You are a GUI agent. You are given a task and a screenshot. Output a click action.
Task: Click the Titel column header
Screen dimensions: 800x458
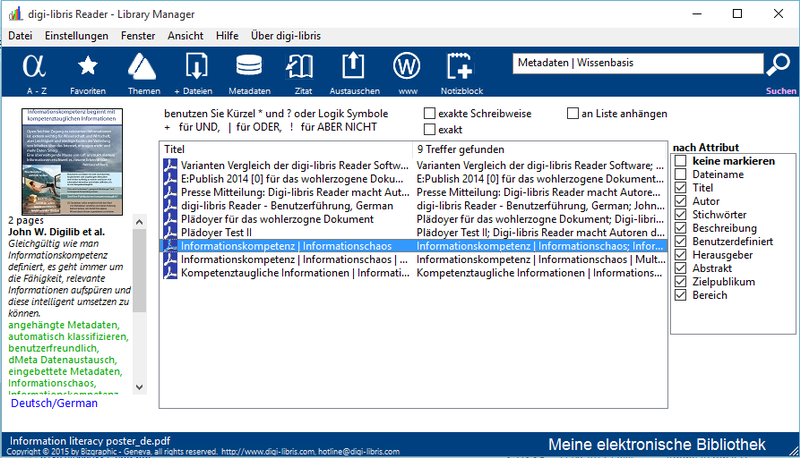pos(286,149)
